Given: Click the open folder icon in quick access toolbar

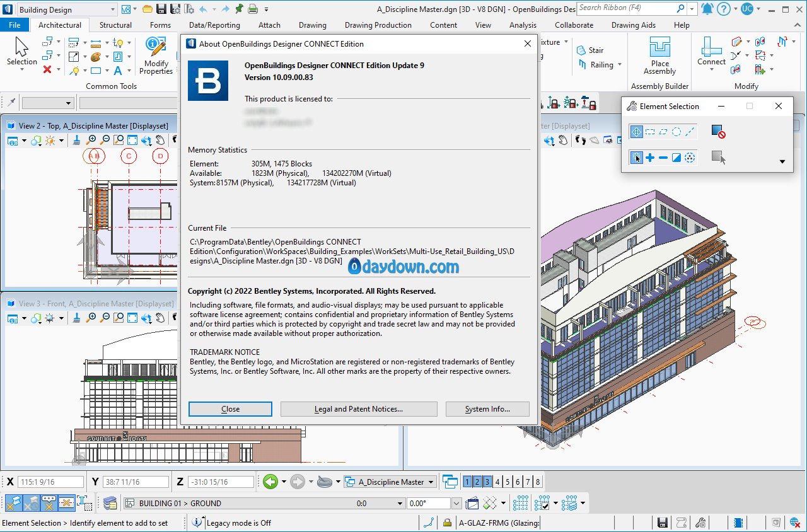Looking at the screenshot, I should click(147, 9).
